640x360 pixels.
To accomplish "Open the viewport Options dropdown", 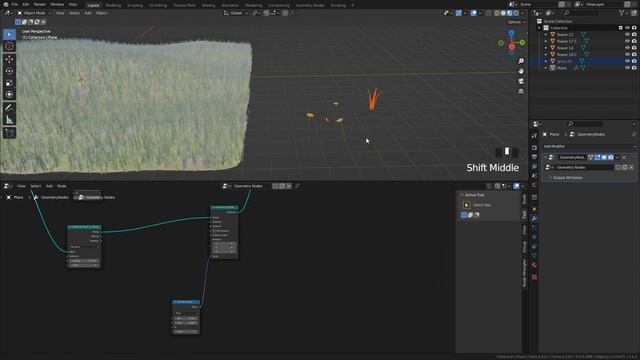I will point(516,22).
